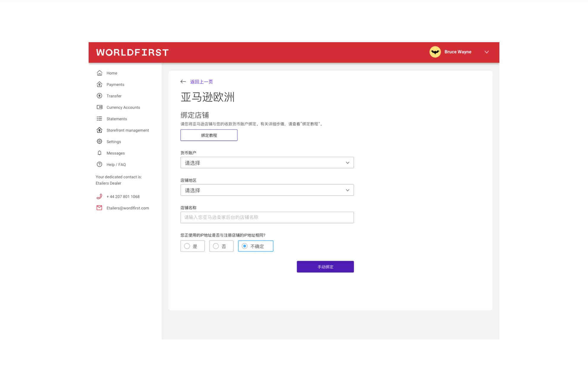Click the 绑定店铺 section heading
Image resolution: width=588 pixels, height=376 pixels.
(194, 115)
